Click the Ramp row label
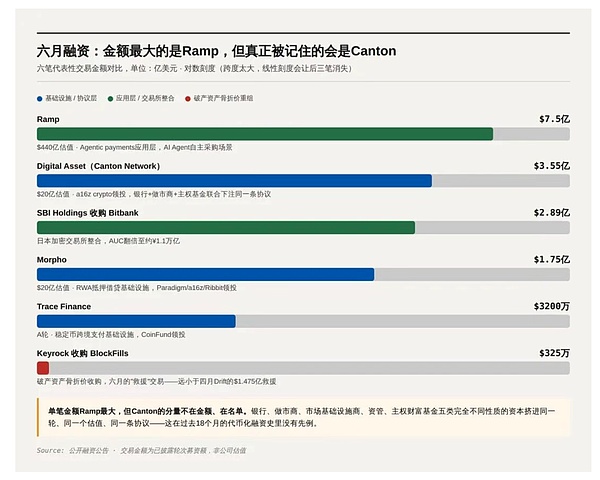Screen dimensions: 600x480 click(x=48, y=119)
